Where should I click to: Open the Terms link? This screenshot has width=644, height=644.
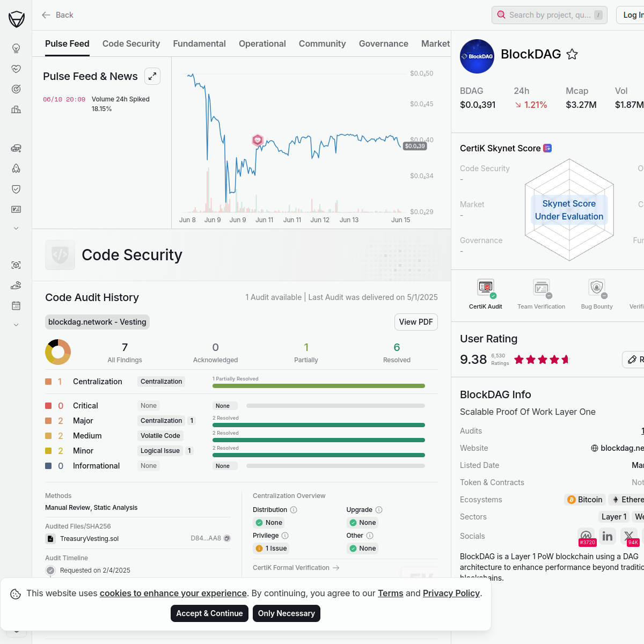click(x=391, y=593)
